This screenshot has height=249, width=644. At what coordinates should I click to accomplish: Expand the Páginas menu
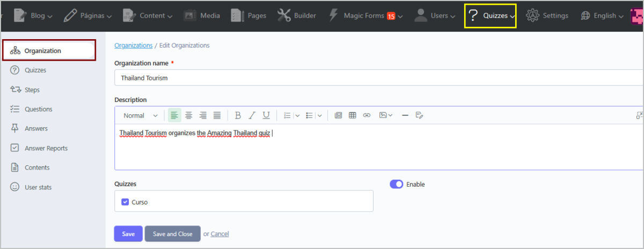(x=87, y=16)
